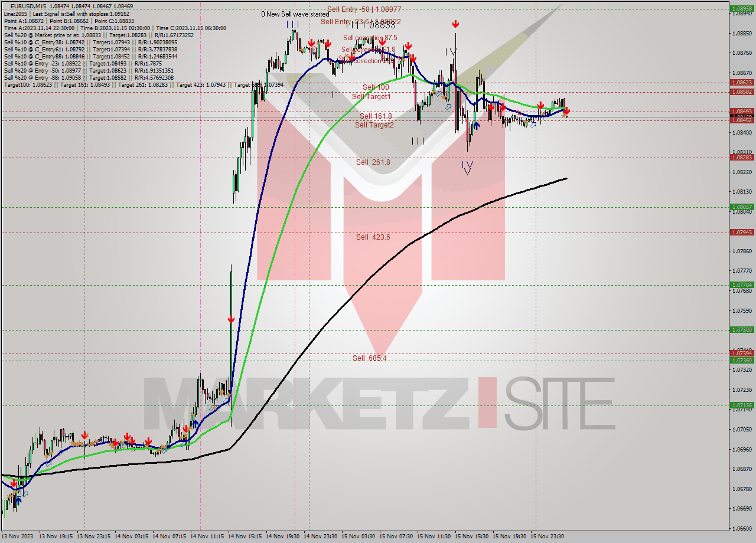Click the red sell arrow at the rightmost candle
Viewport: 756px width, 543px height.
566,111
